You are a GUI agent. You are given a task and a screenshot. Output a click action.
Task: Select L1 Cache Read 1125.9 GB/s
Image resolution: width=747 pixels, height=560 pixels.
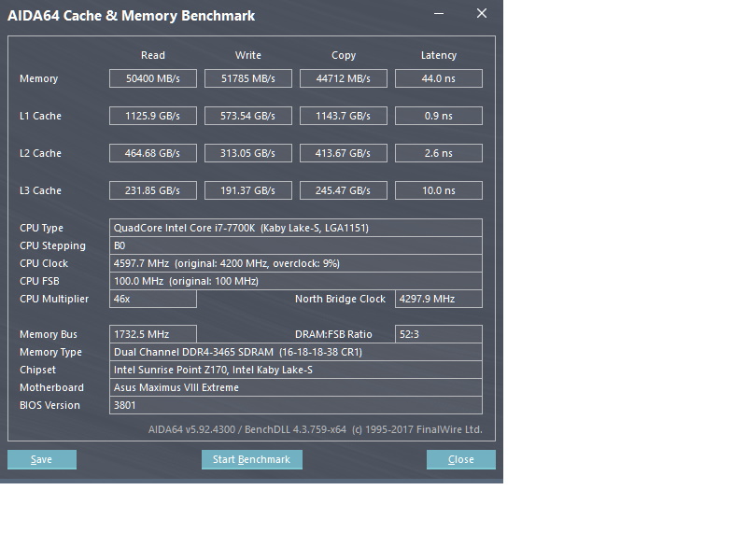click(153, 116)
